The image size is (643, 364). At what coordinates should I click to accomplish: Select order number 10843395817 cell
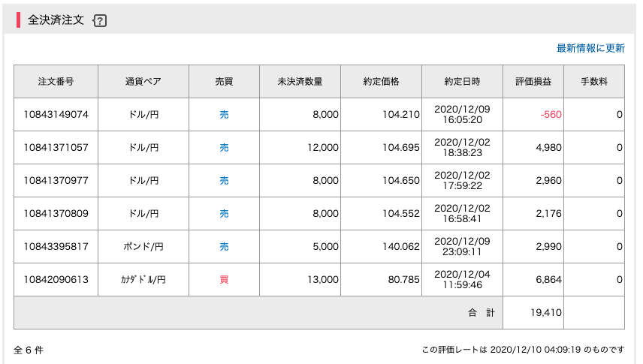click(x=56, y=247)
